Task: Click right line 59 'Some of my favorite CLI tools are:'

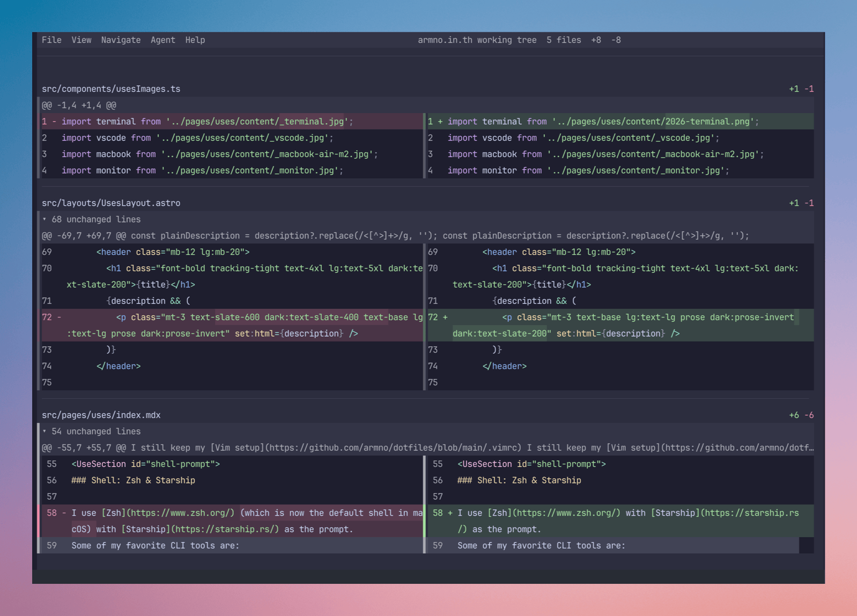Action: (x=620, y=546)
